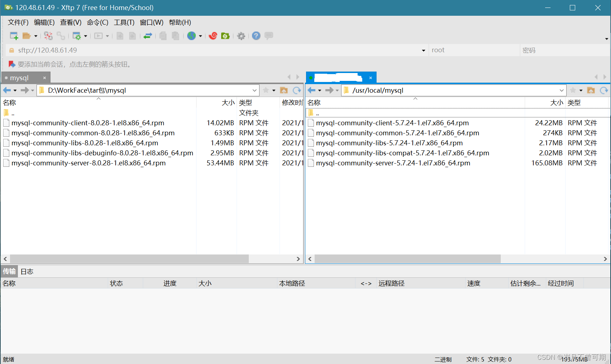Open the 帮助(H) menu
This screenshot has width=611, height=364.
coord(180,23)
